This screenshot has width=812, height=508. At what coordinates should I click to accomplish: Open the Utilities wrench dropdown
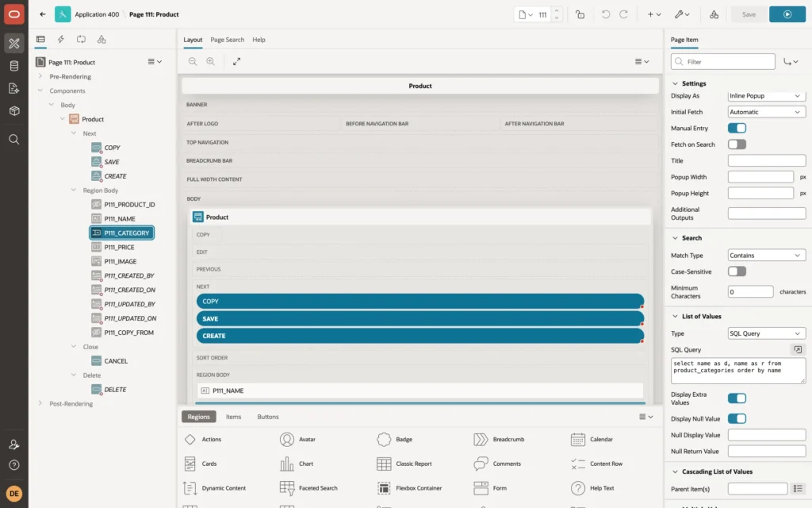(x=682, y=14)
